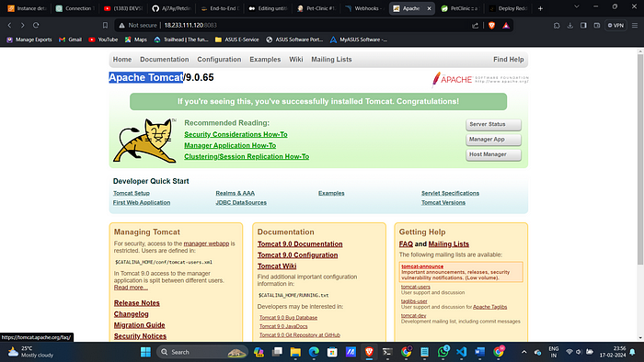644x362 pixels.
Task: Open the Windows Start menu
Action: pos(145,352)
